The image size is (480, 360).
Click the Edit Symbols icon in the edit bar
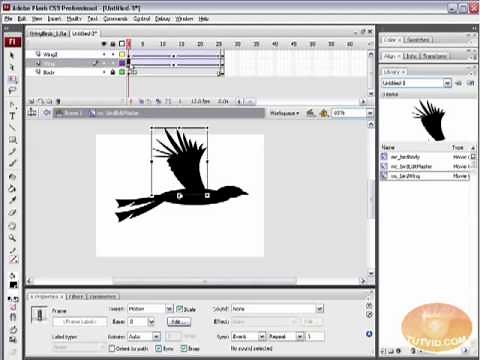pyautogui.click(x=324, y=113)
